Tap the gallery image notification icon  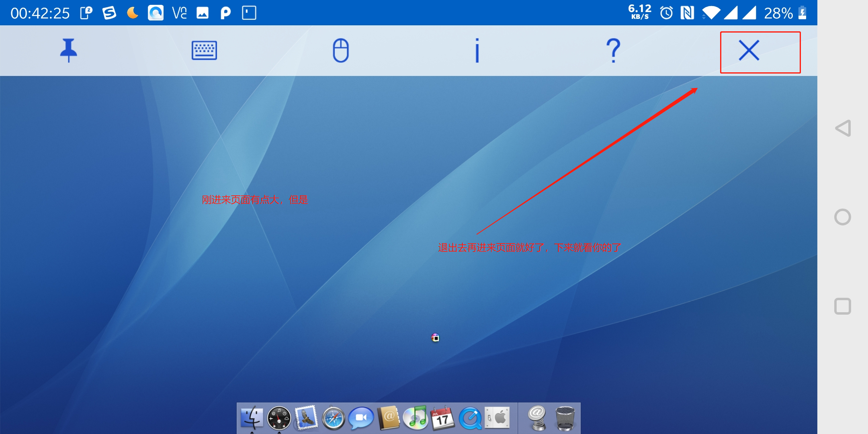click(203, 13)
